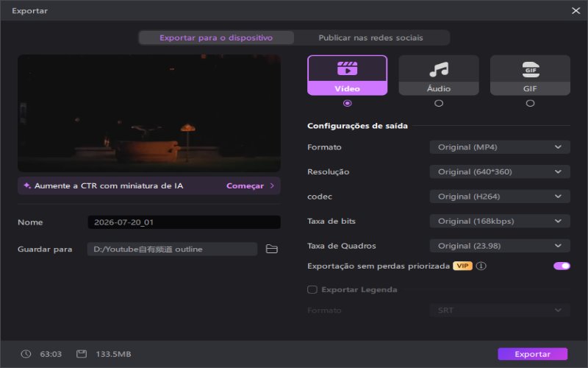Close the Exportar dialog
588x368 pixels.
click(x=576, y=10)
